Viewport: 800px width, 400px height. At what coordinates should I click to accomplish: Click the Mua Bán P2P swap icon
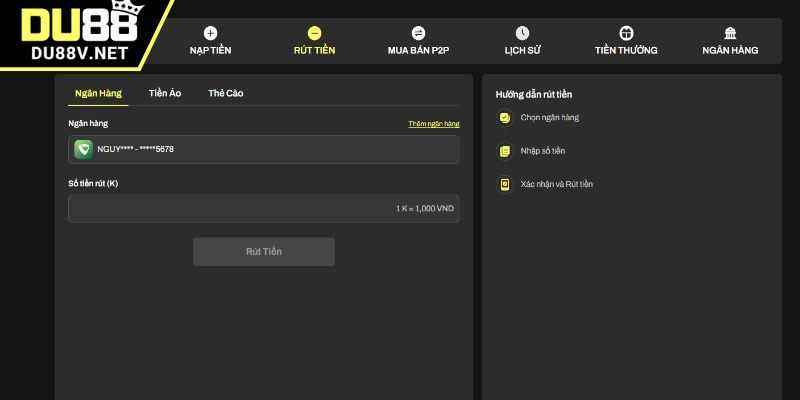(x=418, y=33)
